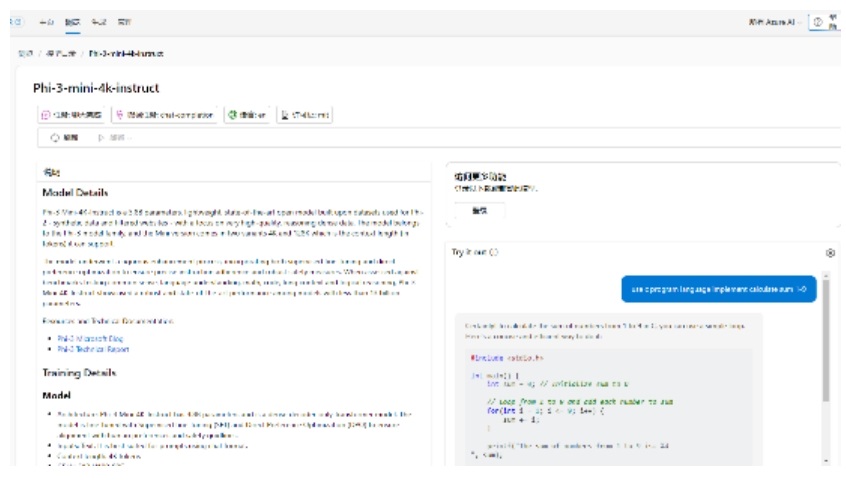Open the Phi-3 Microsoft Blog link
Screen dimensions: 846x481
tap(90, 338)
